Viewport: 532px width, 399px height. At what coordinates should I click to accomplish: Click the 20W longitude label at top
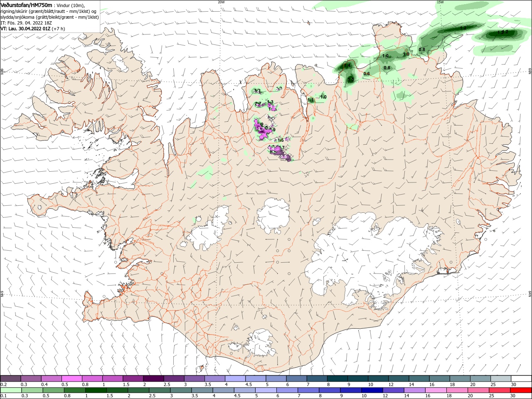(x=221, y=2)
